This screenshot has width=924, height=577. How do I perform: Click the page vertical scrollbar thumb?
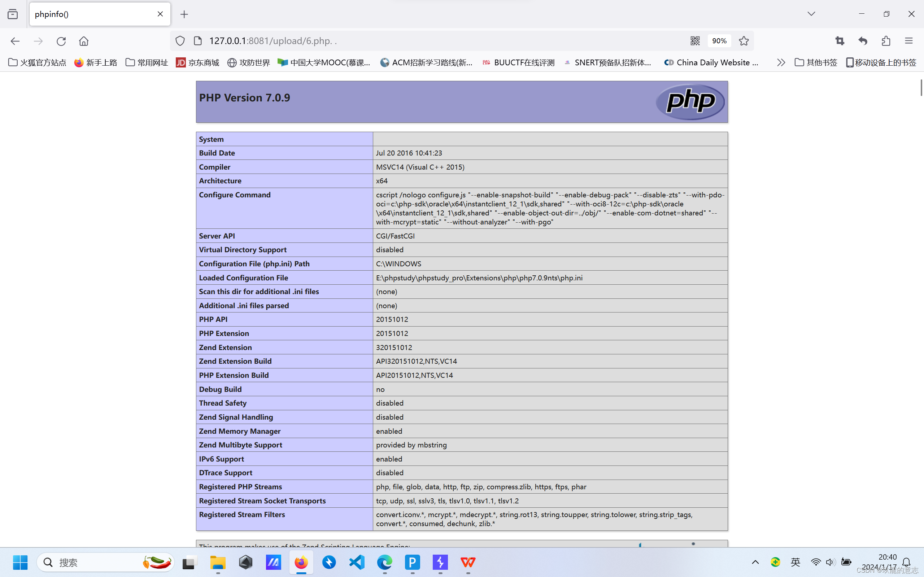click(x=921, y=87)
